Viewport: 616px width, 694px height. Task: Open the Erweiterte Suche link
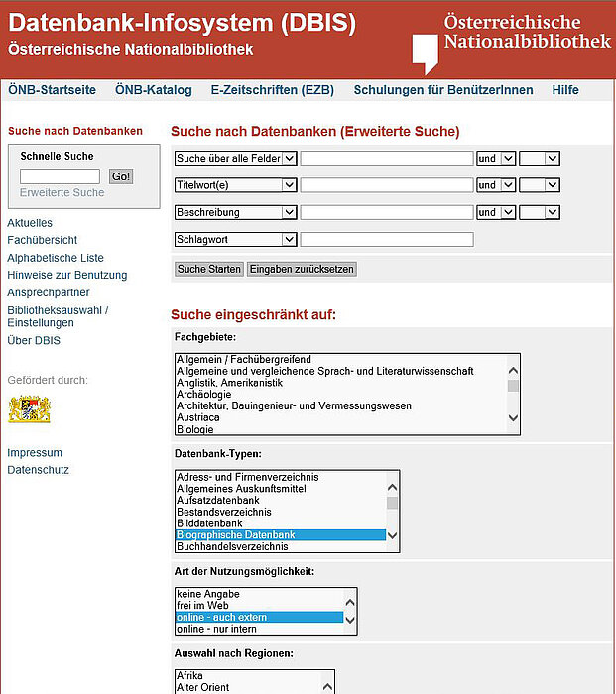click(x=62, y=193)
